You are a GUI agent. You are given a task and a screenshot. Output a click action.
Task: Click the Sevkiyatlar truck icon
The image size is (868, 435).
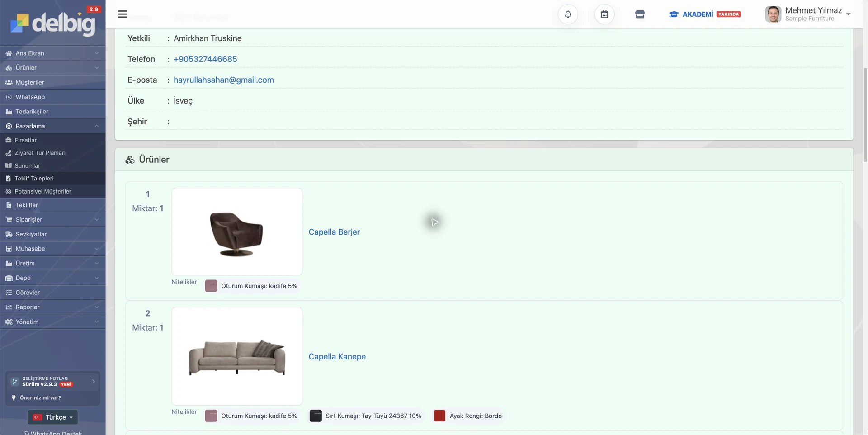[9, 234]
